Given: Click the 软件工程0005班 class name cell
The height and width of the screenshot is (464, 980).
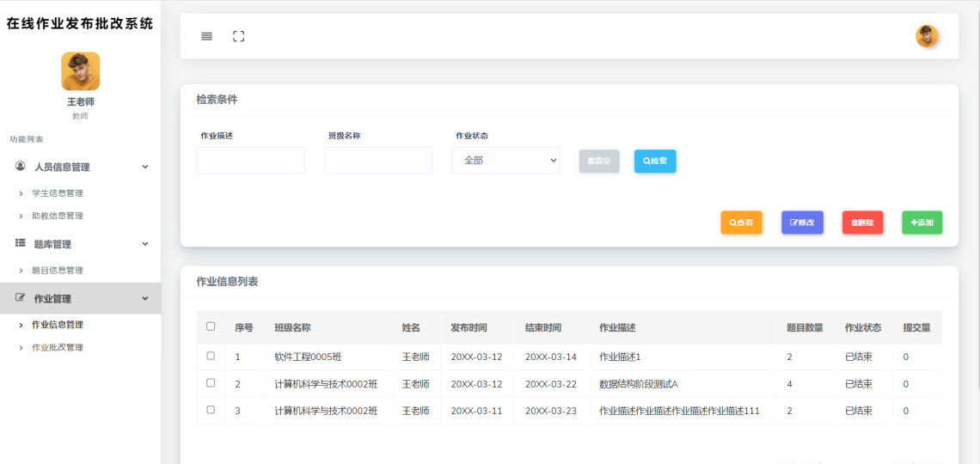Looking at the screenshot, I should coord(308,357).
